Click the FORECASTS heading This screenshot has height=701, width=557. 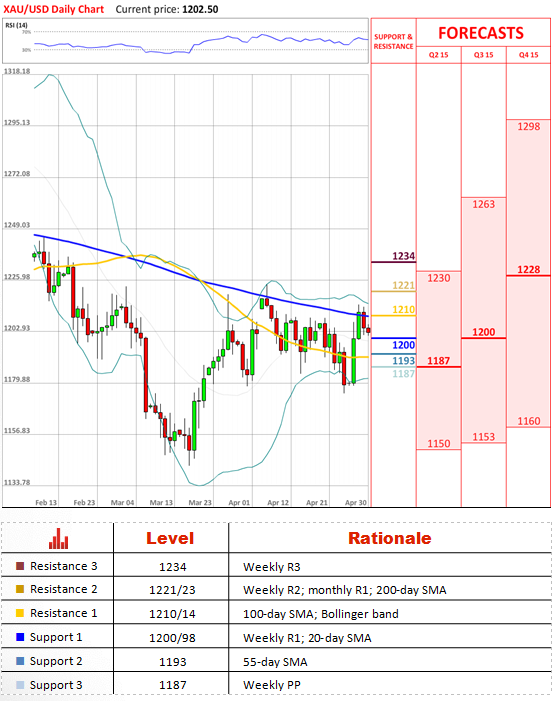[x=481, y=33]
